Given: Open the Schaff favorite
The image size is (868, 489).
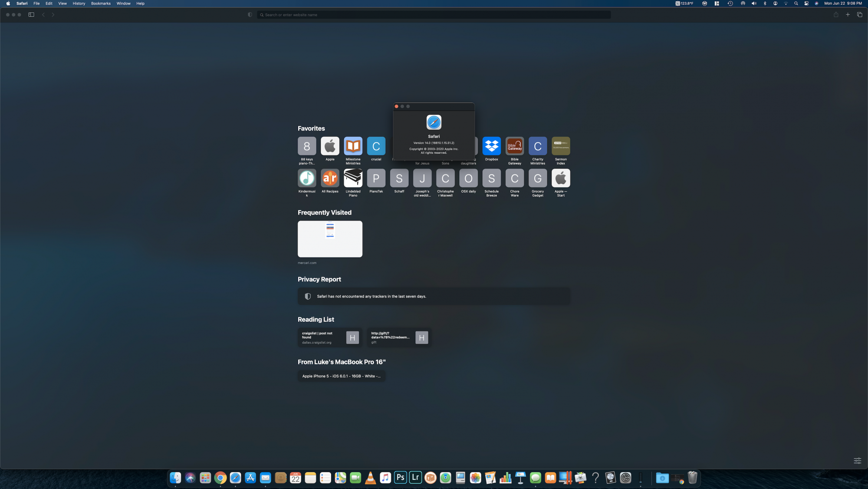Looking at the screenshot, I should 399,178.
